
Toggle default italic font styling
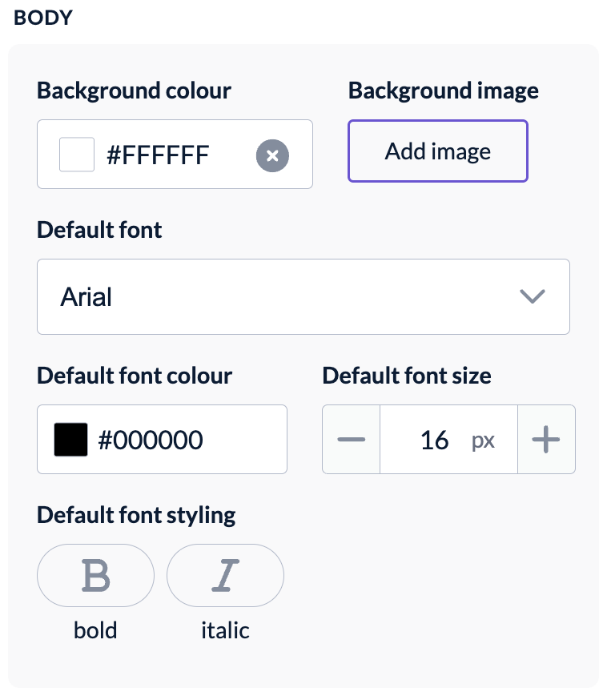[225, 575]
